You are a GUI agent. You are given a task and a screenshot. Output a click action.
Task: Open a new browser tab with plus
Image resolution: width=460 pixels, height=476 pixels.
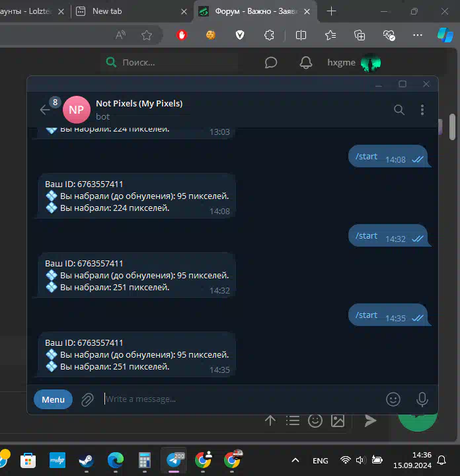point(331,11)
